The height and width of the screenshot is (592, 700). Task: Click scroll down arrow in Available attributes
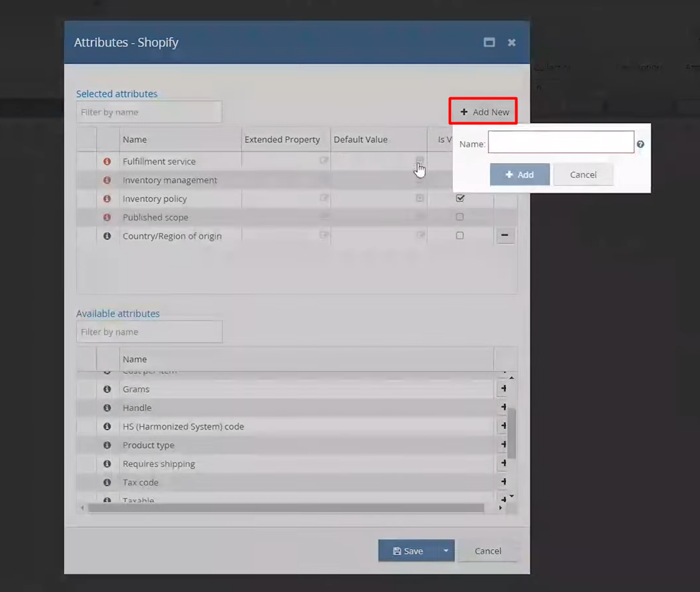(x=511, y=496)
